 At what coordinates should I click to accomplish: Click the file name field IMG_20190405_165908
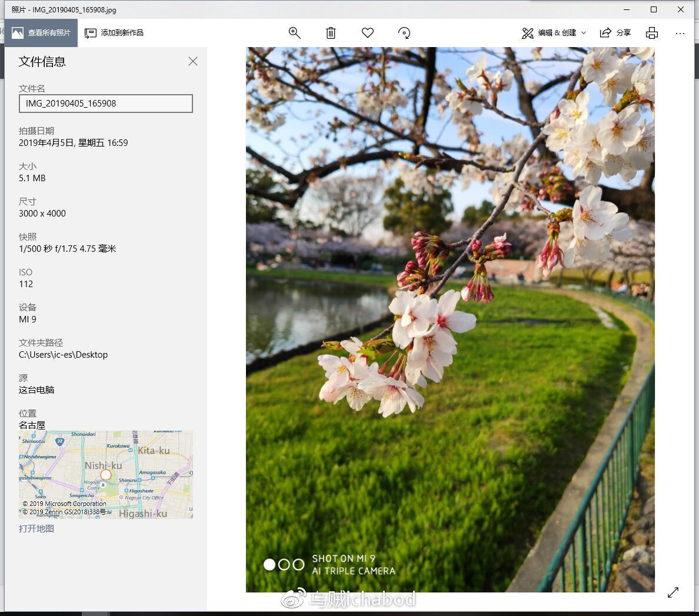pos(106,104)
